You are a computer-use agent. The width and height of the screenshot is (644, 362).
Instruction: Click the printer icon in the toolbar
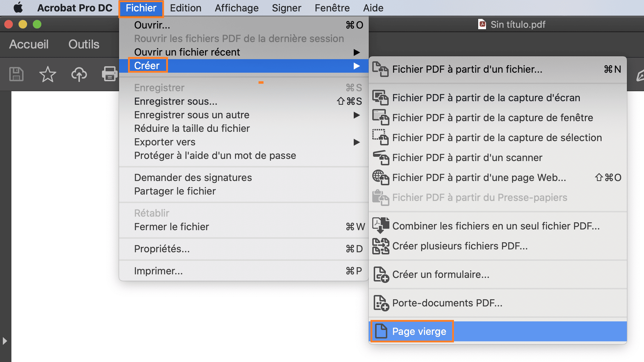point(110,74)
